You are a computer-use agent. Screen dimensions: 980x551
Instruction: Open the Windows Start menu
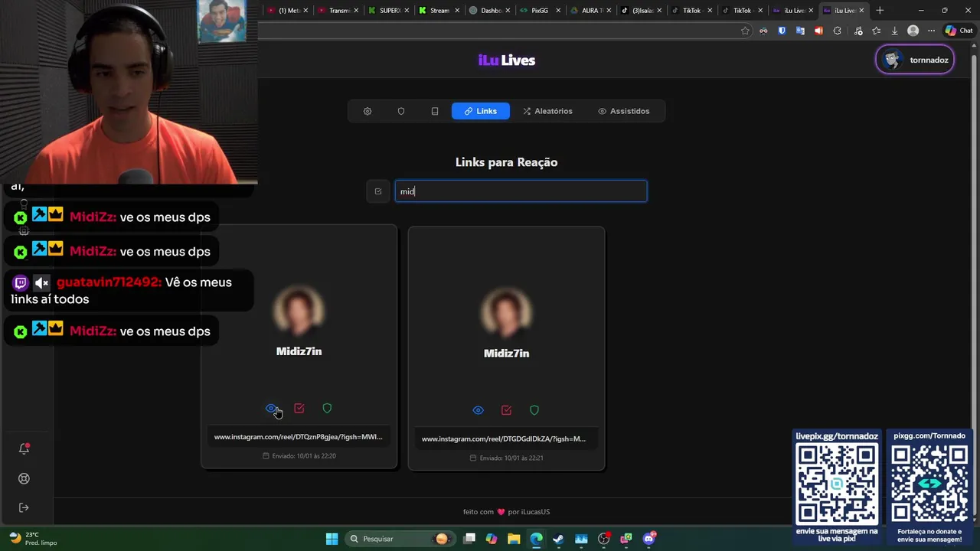[332, 539]
